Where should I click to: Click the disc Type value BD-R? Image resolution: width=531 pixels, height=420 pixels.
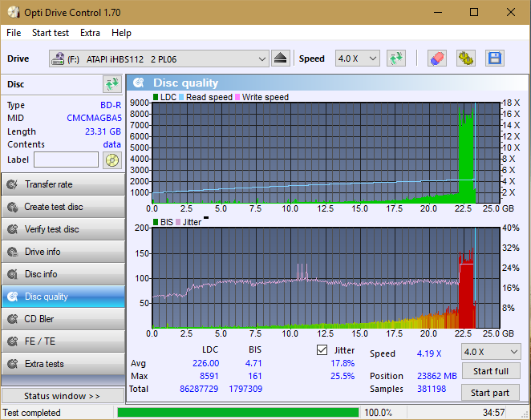tap(111, 105)
